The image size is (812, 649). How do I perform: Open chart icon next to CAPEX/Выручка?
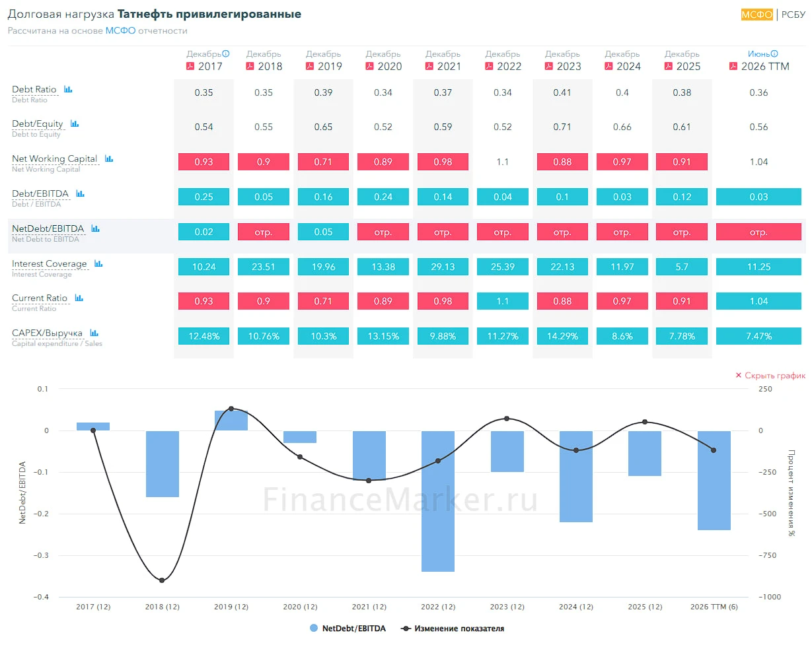[94, 333]
